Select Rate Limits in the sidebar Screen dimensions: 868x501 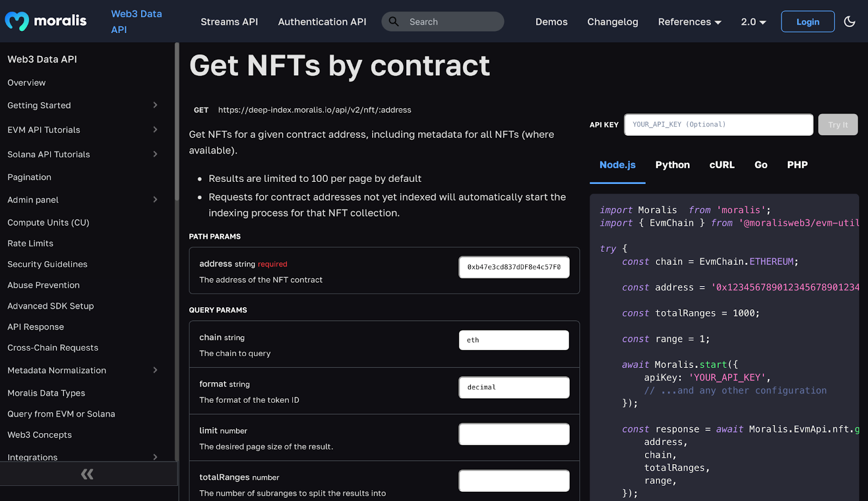tap(30, 243)
